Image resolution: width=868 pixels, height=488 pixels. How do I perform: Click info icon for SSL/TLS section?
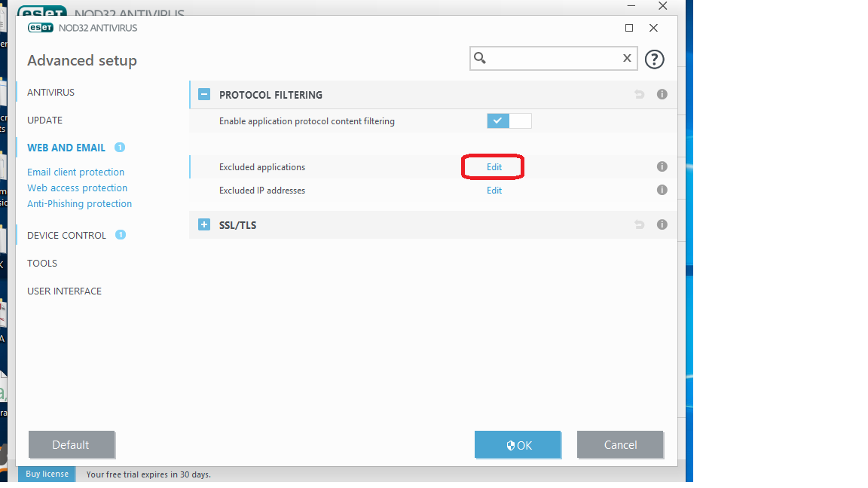[662, 225]
